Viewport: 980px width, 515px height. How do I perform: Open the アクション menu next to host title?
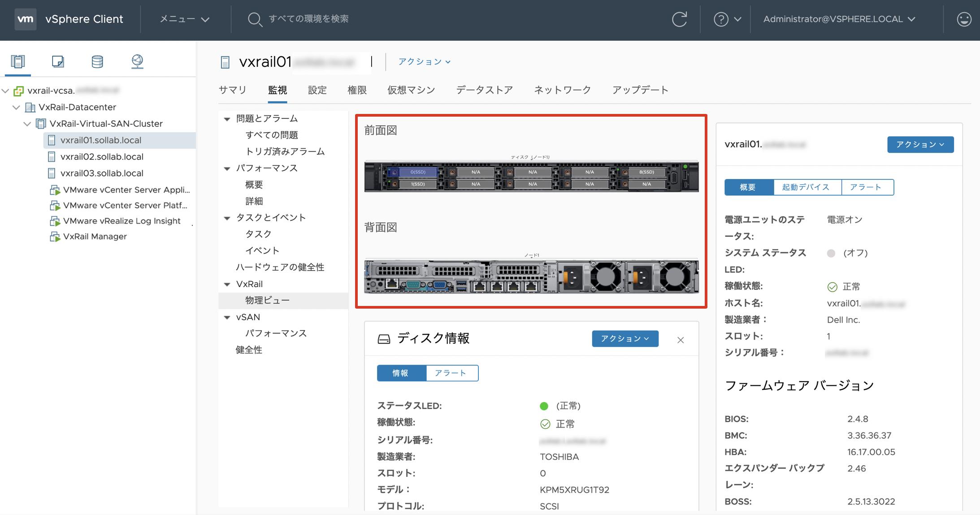coord(424,62)
